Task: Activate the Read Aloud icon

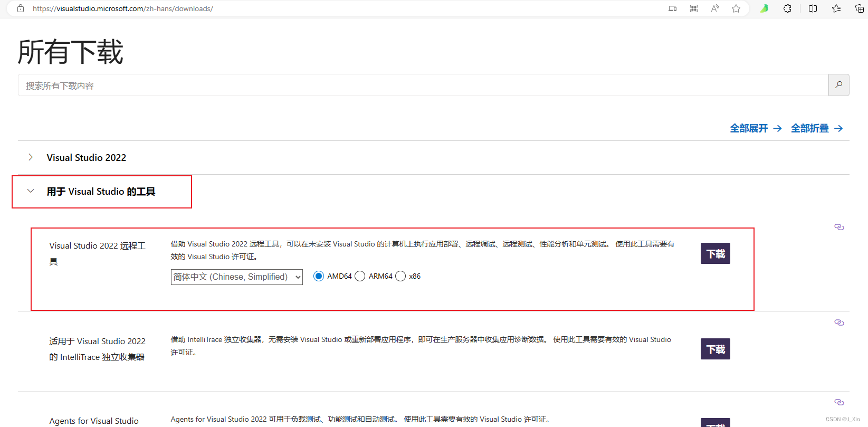Action: 715,8
